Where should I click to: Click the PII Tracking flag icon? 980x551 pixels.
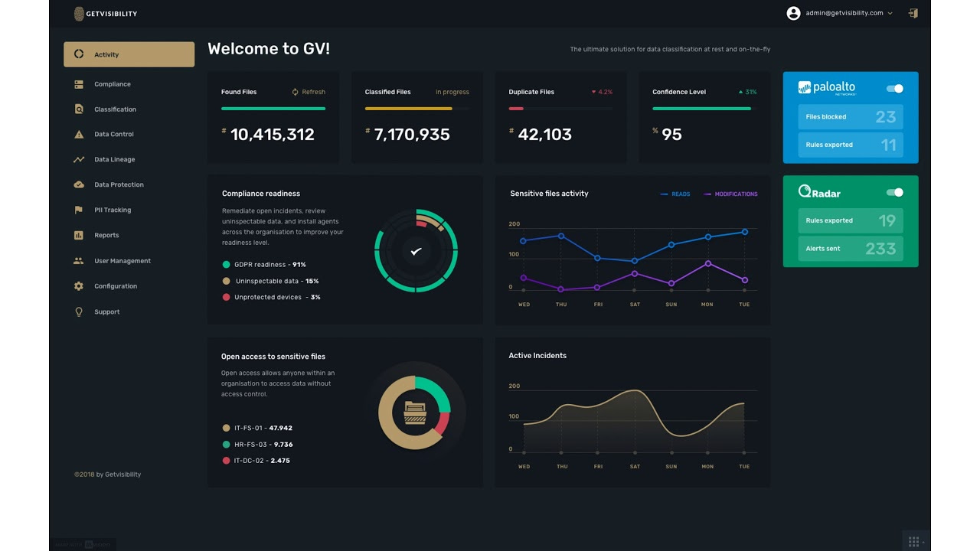click(77, 210)
